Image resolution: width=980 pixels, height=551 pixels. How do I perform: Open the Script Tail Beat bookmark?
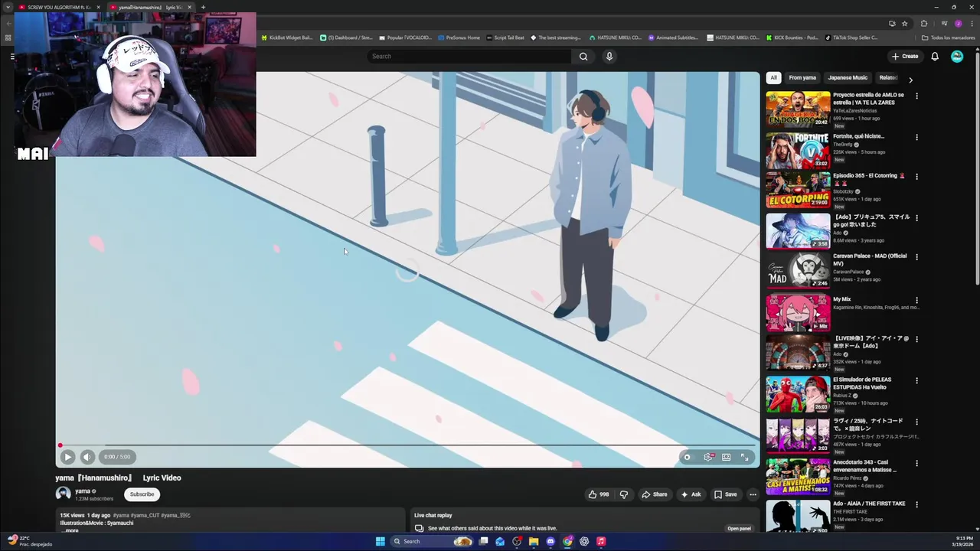click(505, 37)
